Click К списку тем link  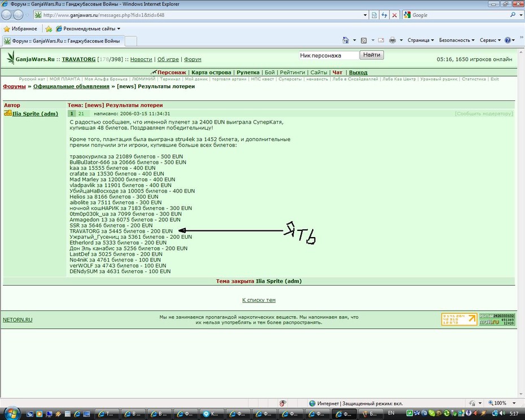click(x=259, y=300)
